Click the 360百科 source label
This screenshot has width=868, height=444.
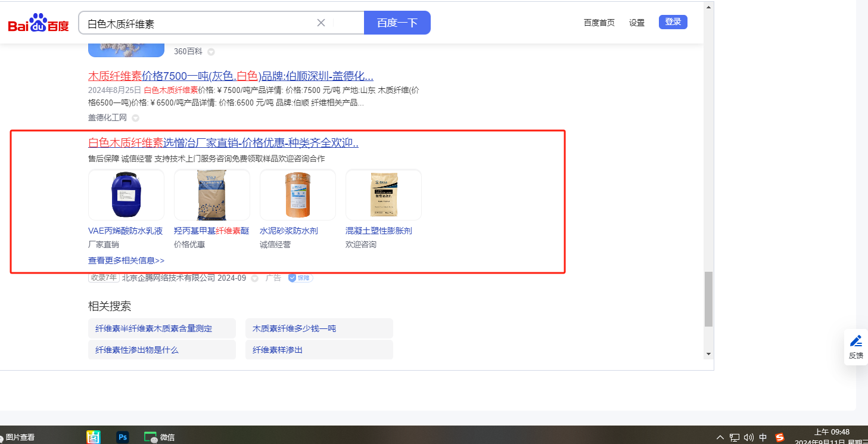click(x=188, y=52)
